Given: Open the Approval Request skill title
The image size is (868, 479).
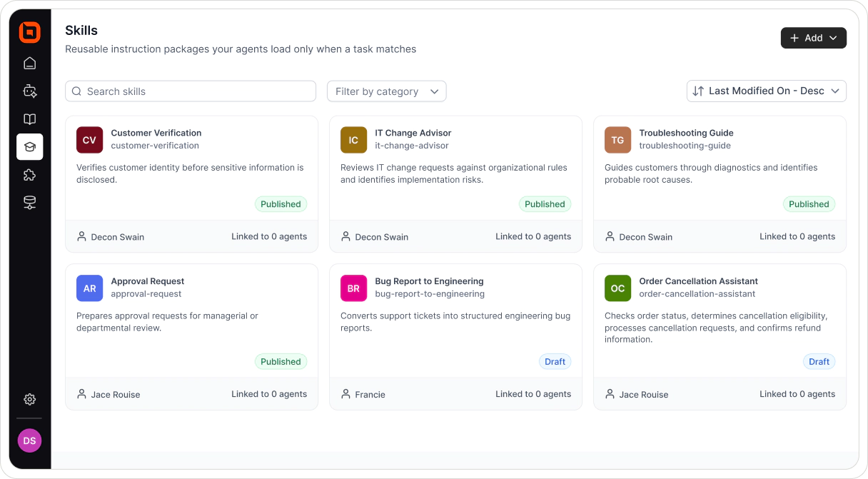Looking at the screenshot, I should [148, 281].
